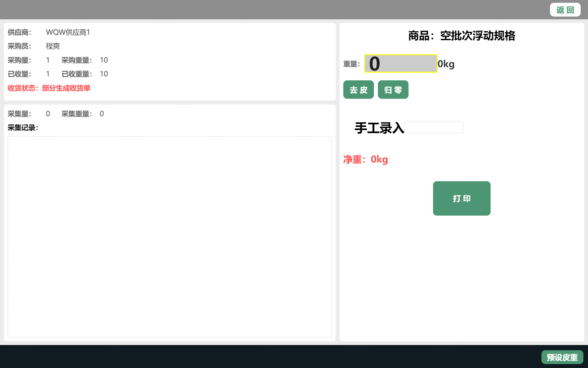Click the 采集重量 value 0

(102, 114)
